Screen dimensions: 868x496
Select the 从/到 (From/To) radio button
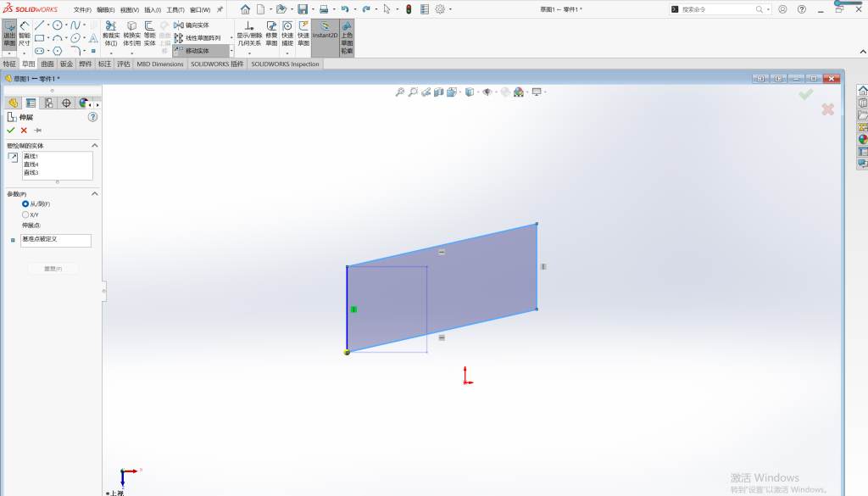[25, 204]
